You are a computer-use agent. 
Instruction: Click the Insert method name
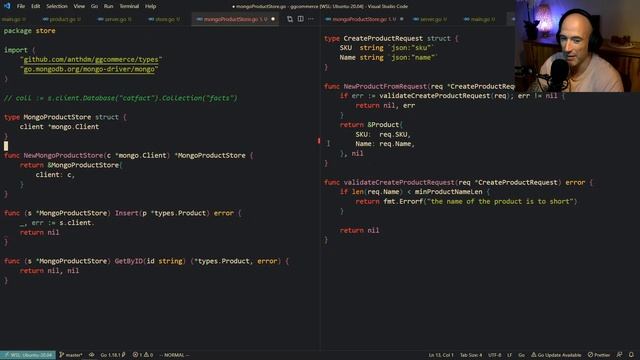coord(126,213)
